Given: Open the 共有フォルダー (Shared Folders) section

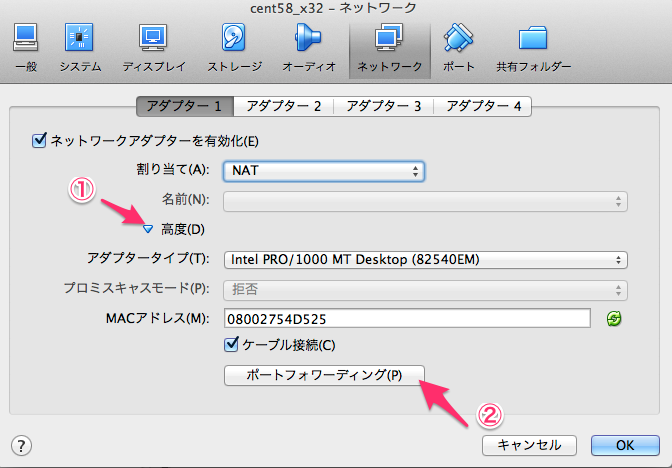Looking at the screenshot, I should 534,48.
